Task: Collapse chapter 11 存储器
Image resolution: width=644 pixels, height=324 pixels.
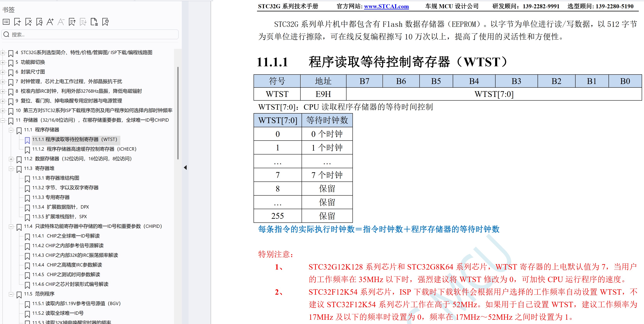Action: pyautogui.click(x=3, y=120)
